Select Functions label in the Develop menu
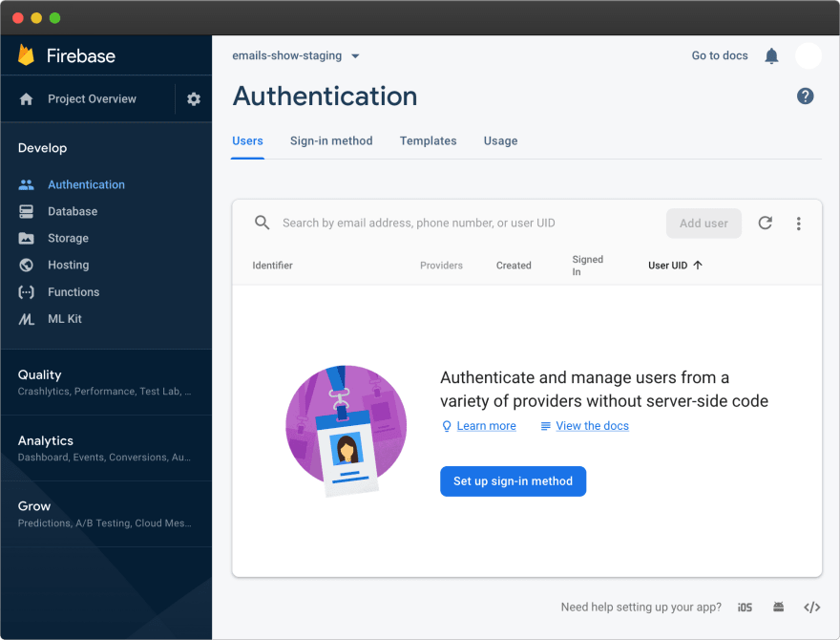Image resolution: width=840 pixels, height=640 pixels. pyautogui.click(x=73, y=292)
